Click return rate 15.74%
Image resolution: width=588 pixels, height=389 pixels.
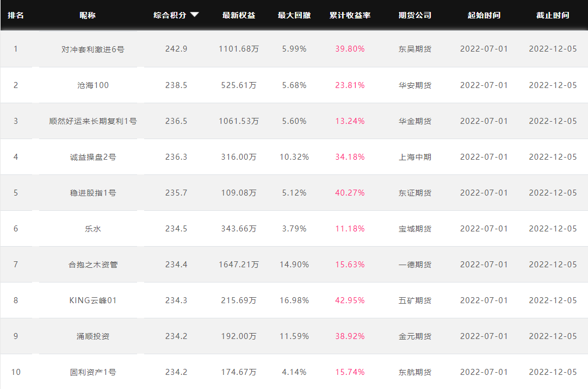click(x=350, y=372)
